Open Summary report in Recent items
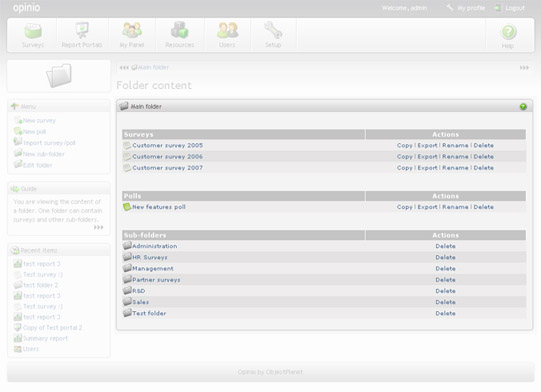The width and height of the screenshot is (541, 392). click(45, 339)
